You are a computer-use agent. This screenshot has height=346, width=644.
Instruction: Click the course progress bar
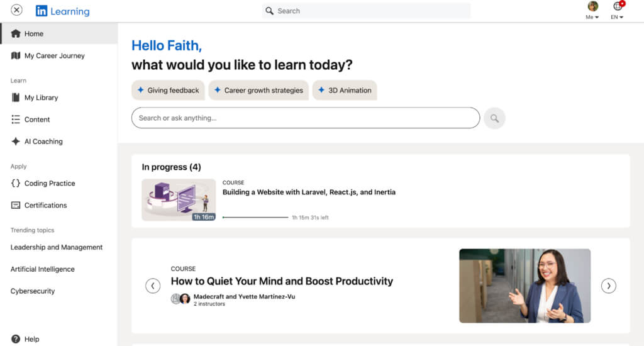click(255, 218)
